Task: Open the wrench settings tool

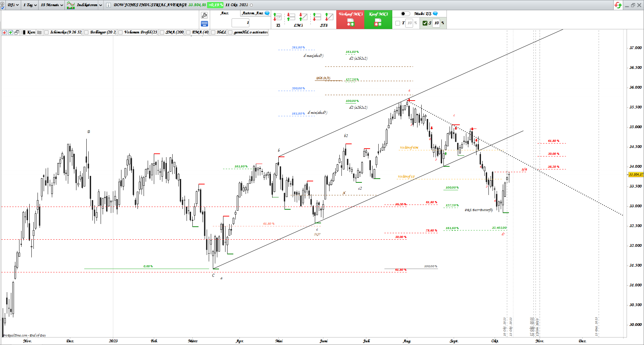Action: [x=204, y=15]
